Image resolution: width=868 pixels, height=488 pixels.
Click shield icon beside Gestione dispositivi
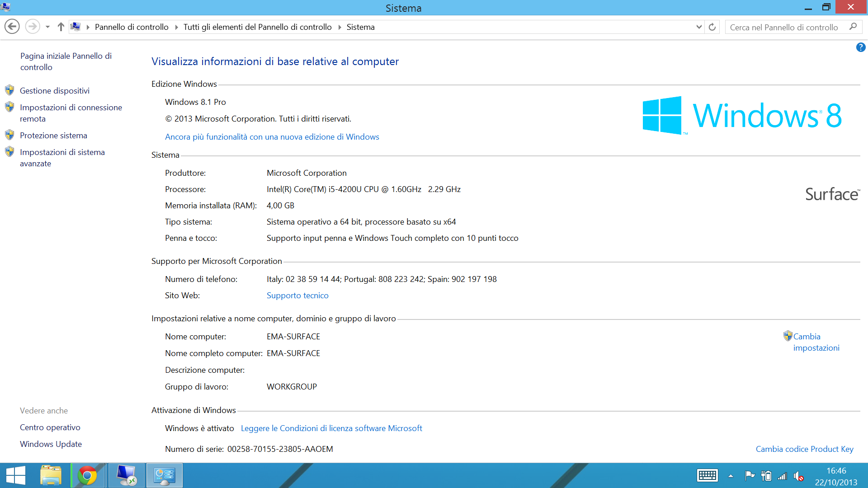pyautogui.click(x=9, y=90)
